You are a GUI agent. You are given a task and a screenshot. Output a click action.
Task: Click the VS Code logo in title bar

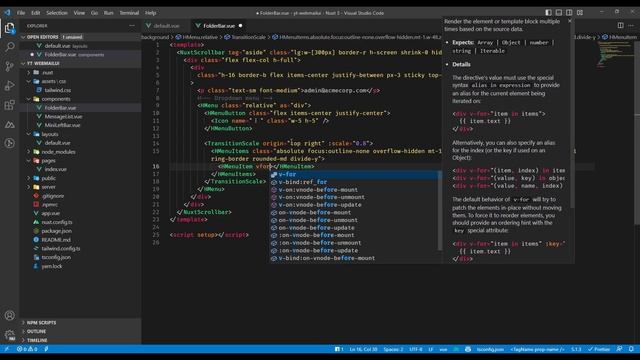[7, 13]
